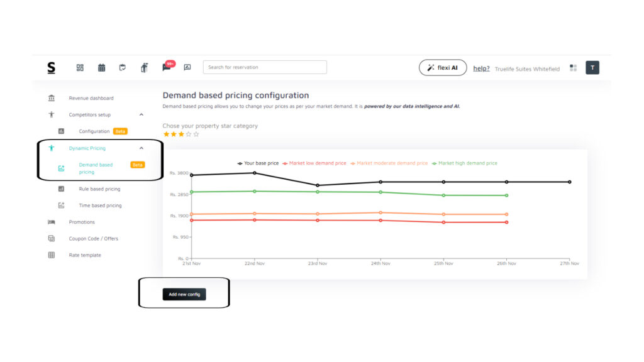Collapse the Competitors setup section
The image size is (644, 362).
[x=141, y=115]
